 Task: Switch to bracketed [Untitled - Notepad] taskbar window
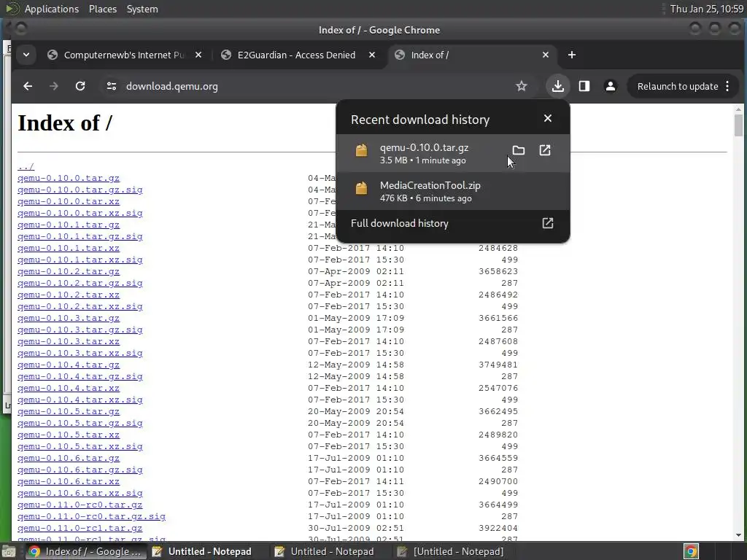[451, 551]
